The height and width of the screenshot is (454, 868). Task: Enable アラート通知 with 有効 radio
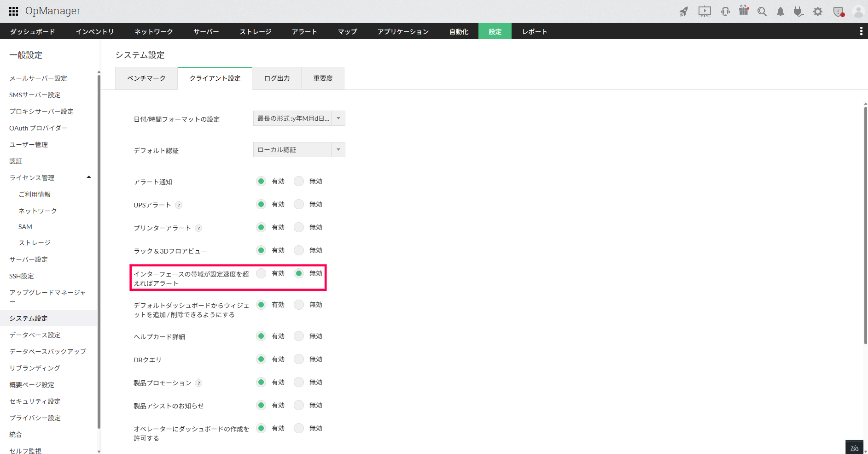pos(261,181)
